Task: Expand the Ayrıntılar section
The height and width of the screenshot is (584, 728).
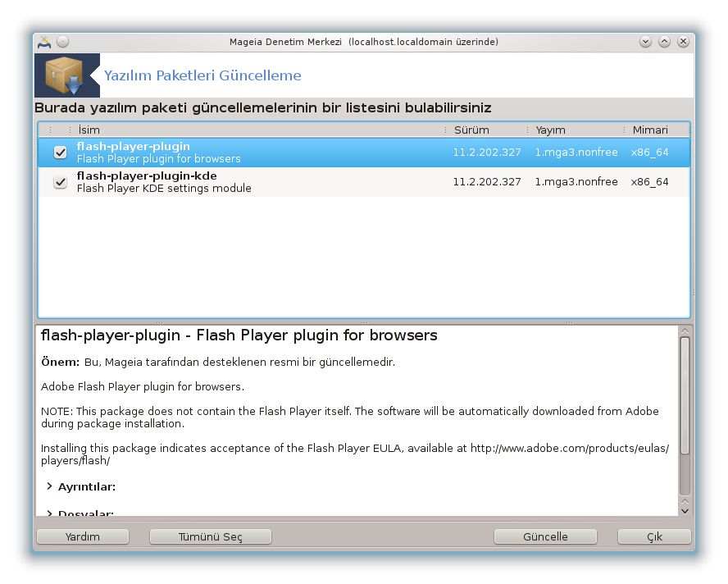Action: coord(49,486)
